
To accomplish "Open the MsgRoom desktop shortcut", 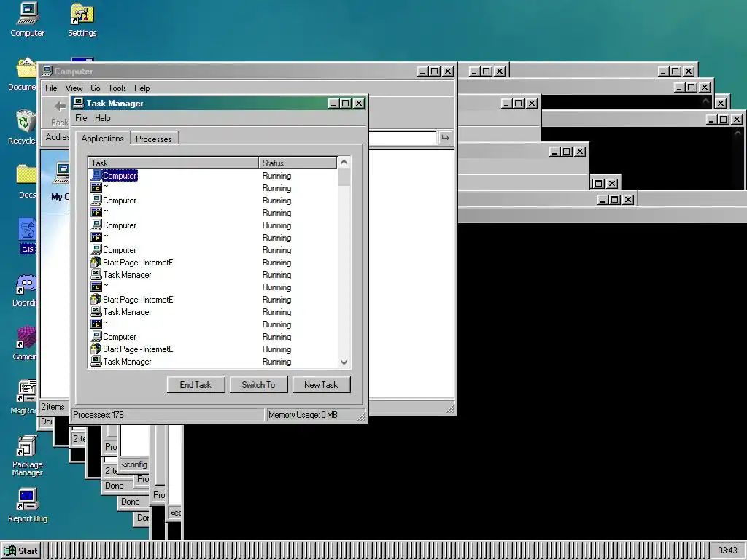I will coord(24,397).
